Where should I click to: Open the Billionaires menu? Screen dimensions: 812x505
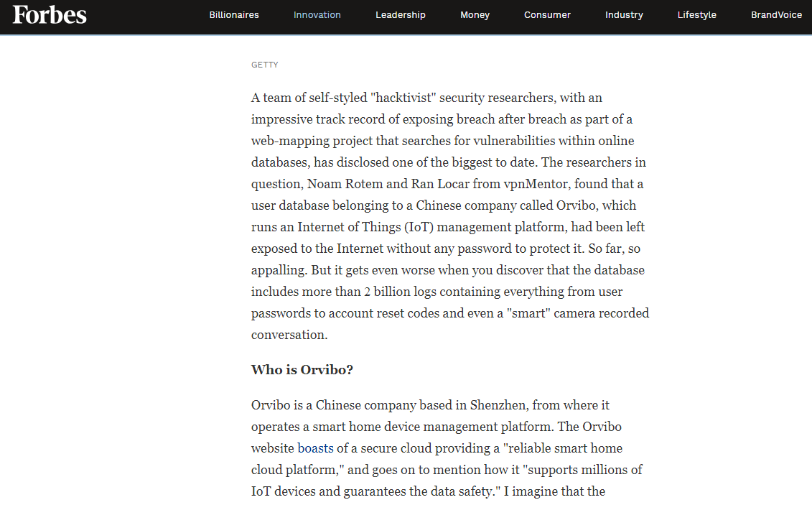[x=234, y=15]
